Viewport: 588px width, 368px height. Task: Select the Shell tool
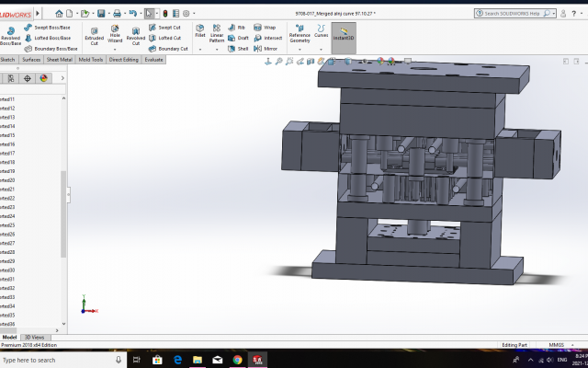click(x=238, y=49)
